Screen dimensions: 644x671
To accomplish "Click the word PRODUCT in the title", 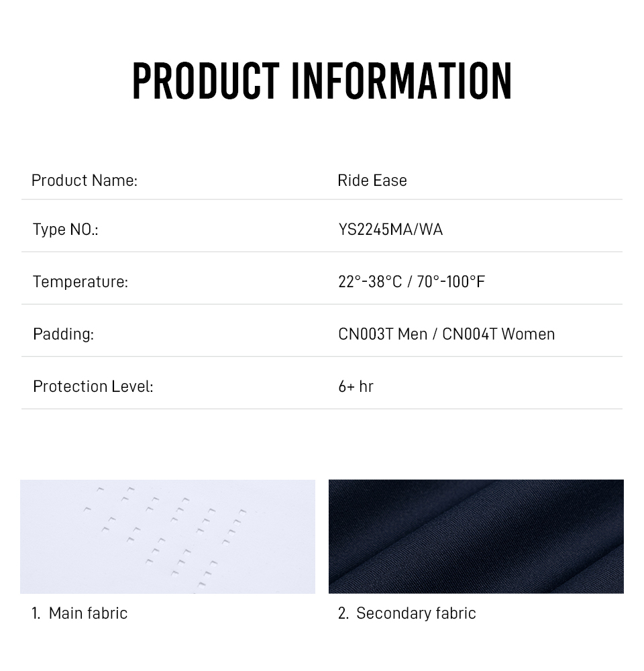I will click(206, 81).
